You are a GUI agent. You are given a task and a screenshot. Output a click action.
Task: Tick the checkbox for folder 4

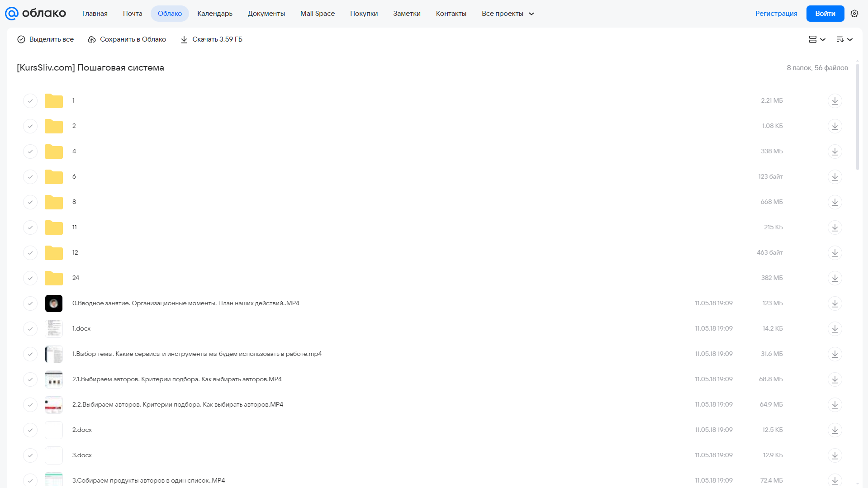(30, 151)
